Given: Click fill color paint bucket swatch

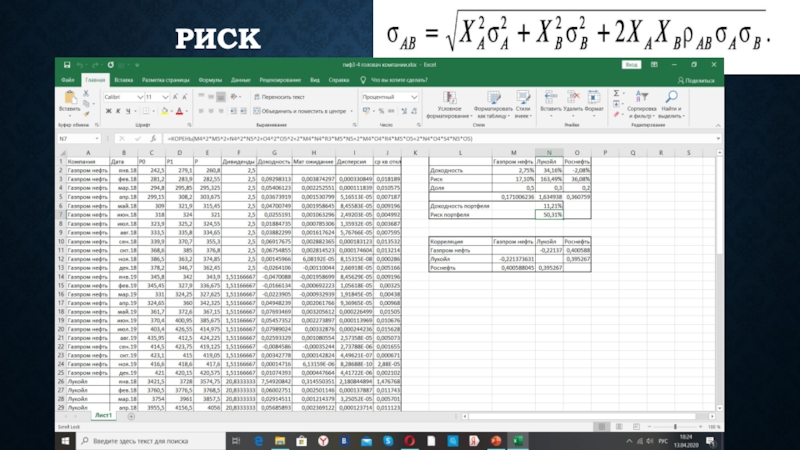Looking at the screenshot, I should click(164, 111).
